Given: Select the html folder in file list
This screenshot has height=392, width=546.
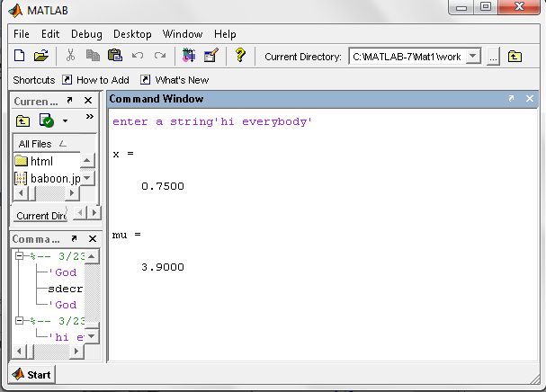Looking at the screenshot, I should (41, 161).
